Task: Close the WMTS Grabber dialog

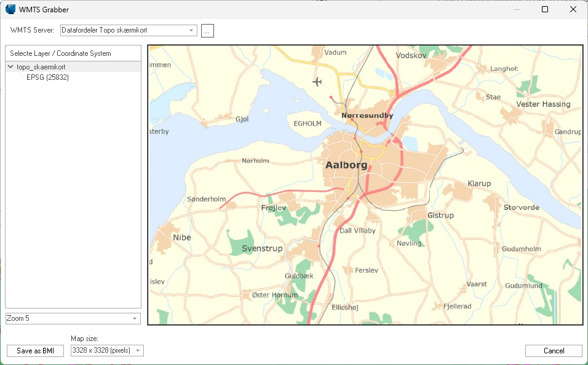Action: [573, 9]
